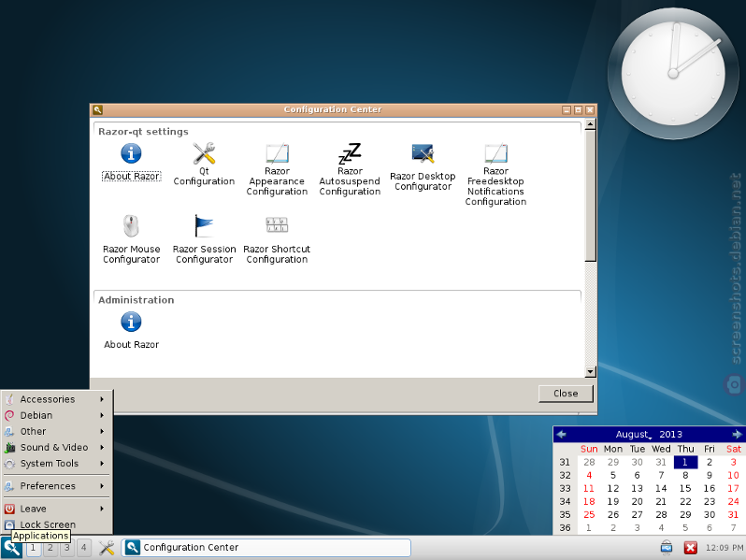Select August 1 highlighted date
Screen dimensions: 746x560
pyautogui.click(x=685, y=462)
